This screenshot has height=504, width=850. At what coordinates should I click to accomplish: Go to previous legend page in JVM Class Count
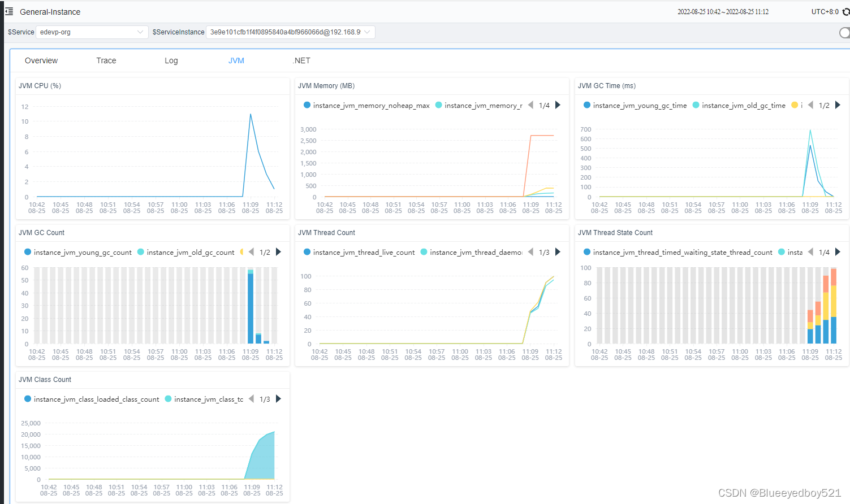click(251, 399)
